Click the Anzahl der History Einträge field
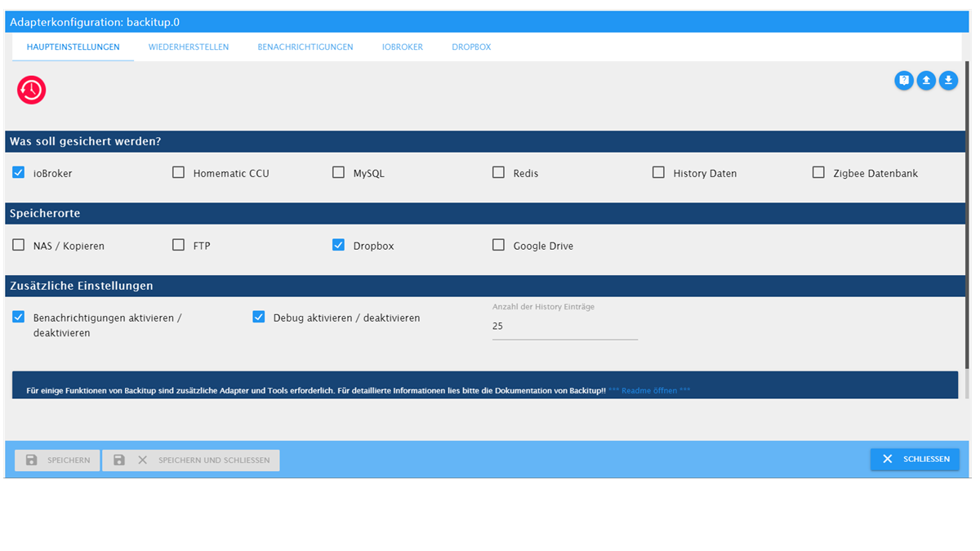 pyautogui.click(x=564, y=327)
